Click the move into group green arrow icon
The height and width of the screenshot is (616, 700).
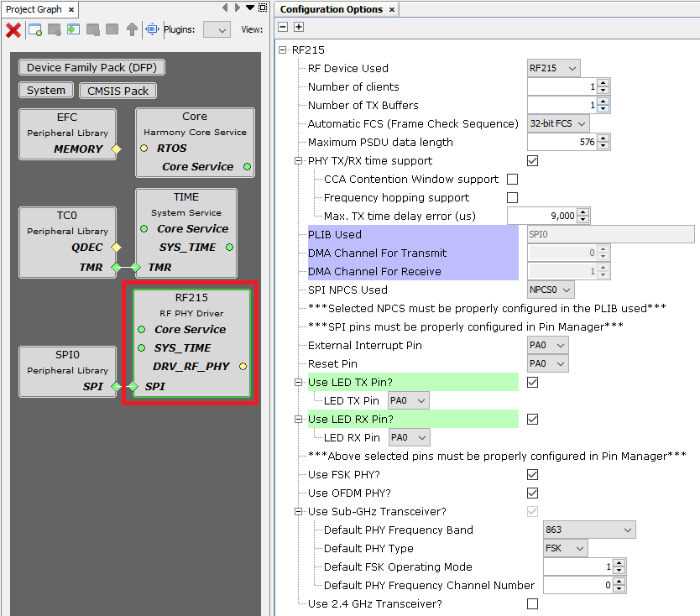coord(73,30)
